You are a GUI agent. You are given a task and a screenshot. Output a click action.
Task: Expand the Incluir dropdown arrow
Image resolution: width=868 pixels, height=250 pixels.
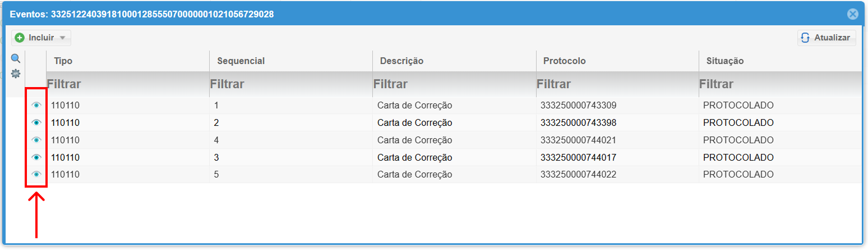(x=62, y=38)
